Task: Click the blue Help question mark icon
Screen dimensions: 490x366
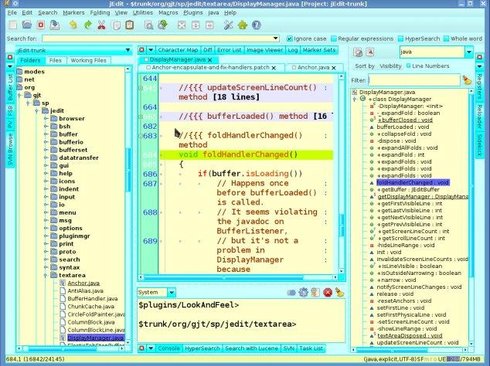Action: pyautogui.click(x=256, y=25)
